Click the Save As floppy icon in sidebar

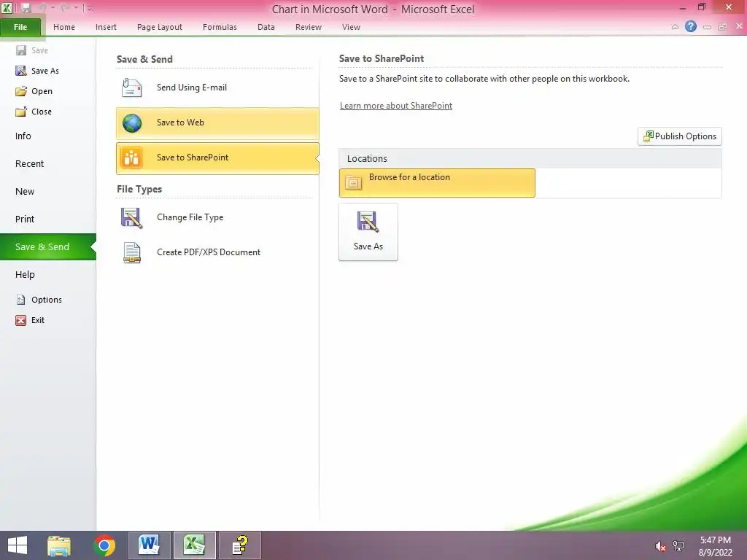coord(21,71)
